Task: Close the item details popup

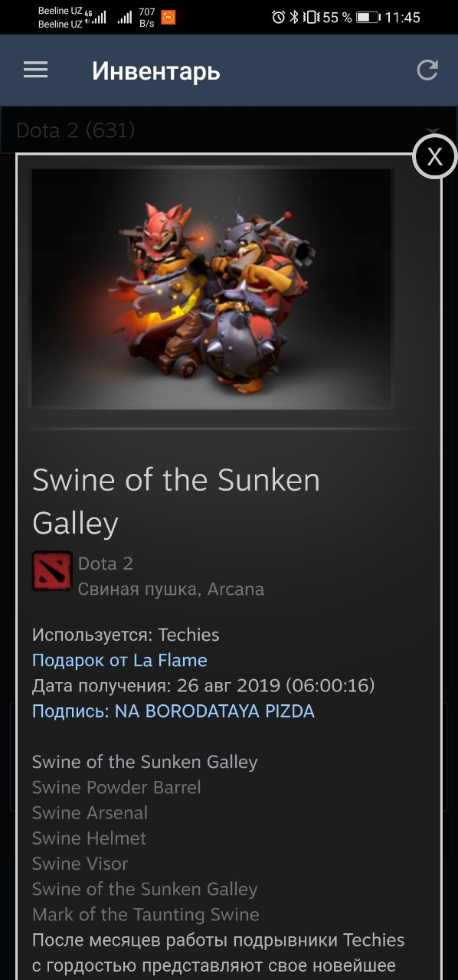Action: pyautogui.click(x=434, y=157)
